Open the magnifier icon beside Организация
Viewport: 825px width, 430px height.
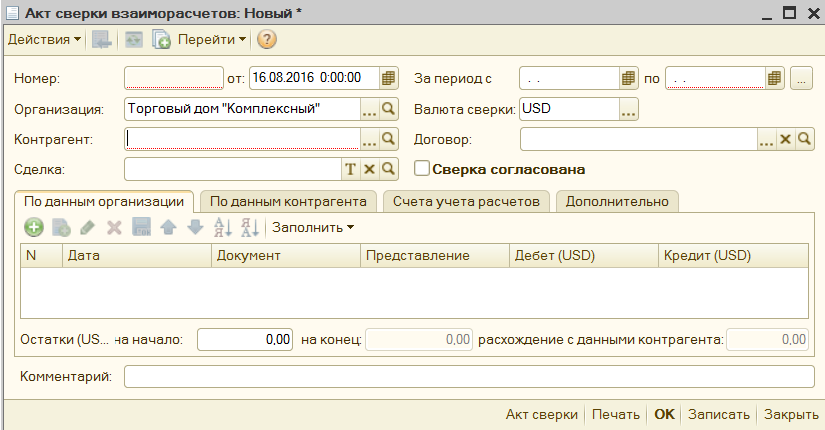click(x=389, y=108)
